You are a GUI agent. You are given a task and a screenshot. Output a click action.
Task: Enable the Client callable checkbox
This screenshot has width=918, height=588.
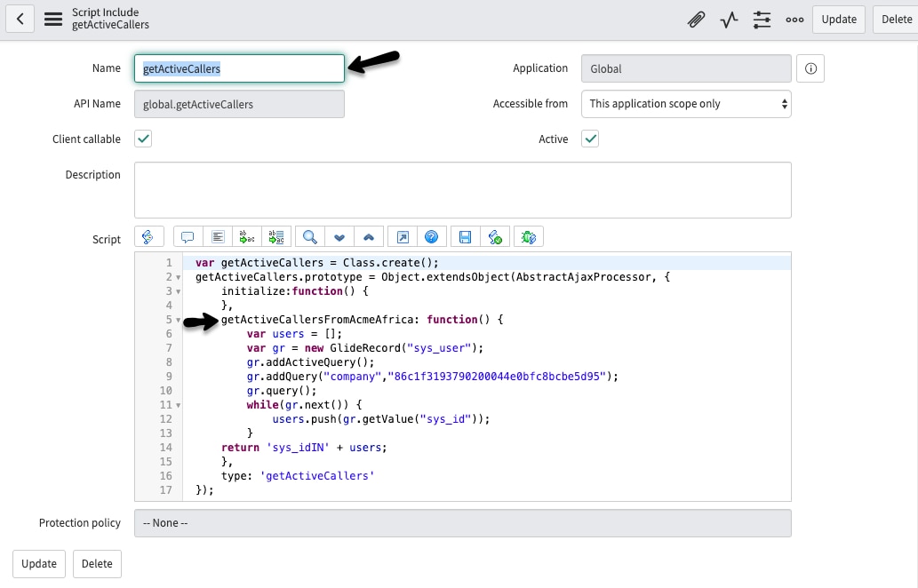[x=143, y=139]
